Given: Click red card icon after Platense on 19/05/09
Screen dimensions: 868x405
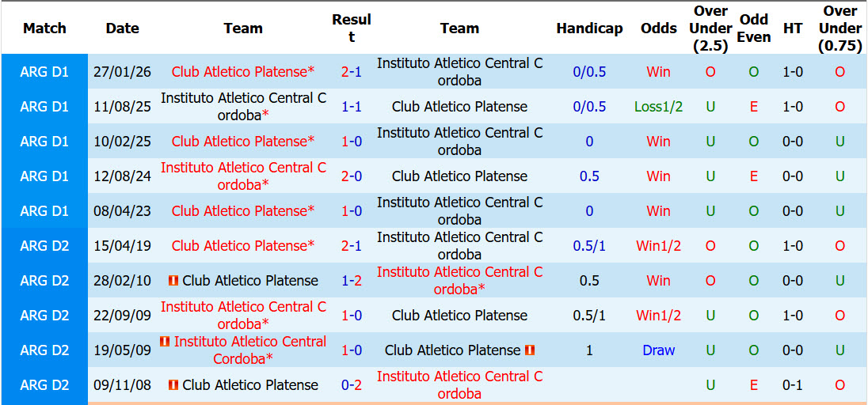Looking at the screenshot, I should tap(530, 350).
